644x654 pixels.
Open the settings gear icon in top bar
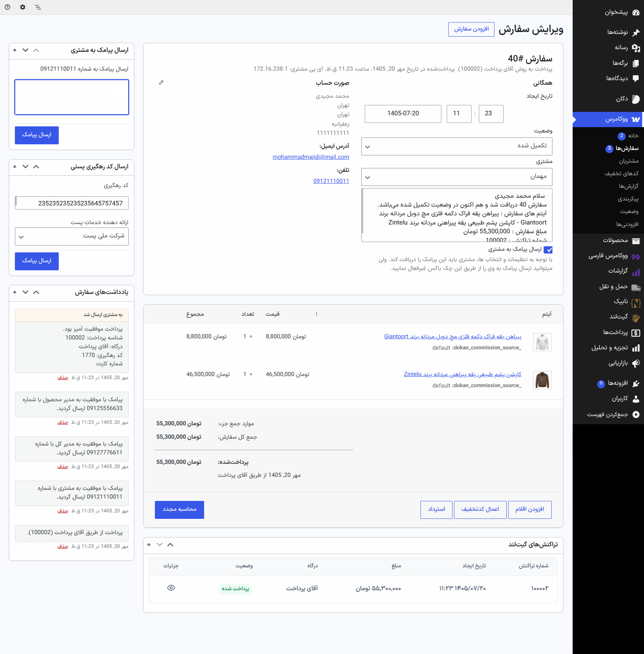click(23, 7)
